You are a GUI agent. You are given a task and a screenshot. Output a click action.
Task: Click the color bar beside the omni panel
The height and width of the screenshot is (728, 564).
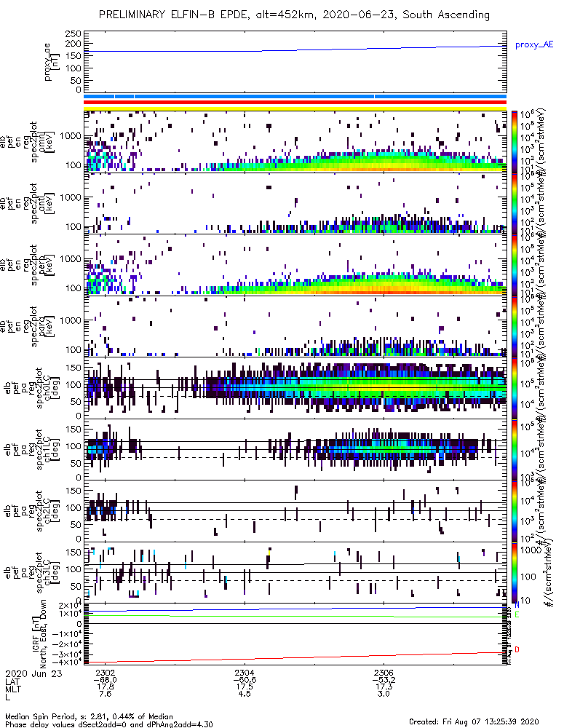click(515, 142)
